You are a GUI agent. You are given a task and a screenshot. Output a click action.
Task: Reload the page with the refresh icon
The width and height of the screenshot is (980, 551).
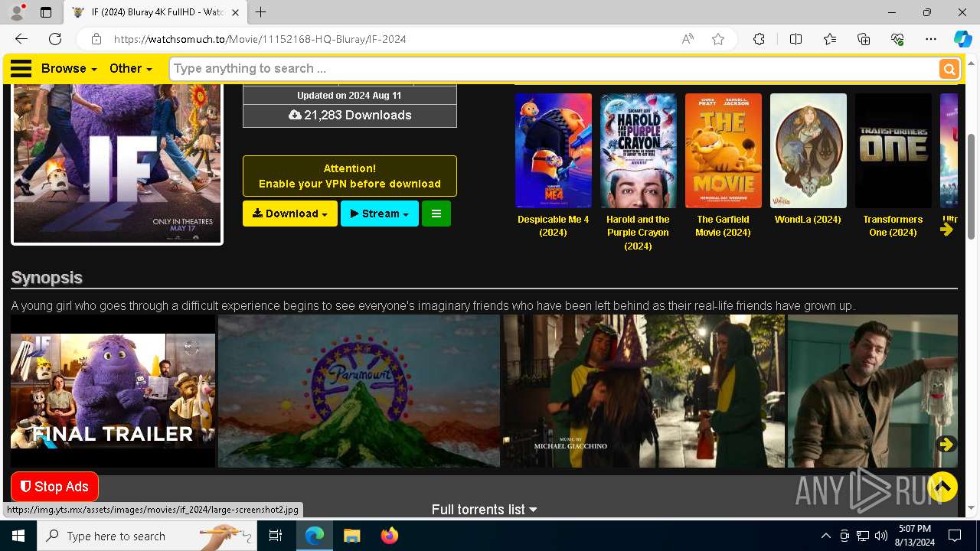pos(55,39)
